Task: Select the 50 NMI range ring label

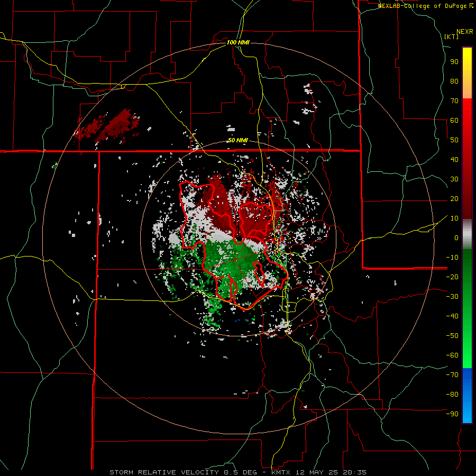Action: (238, 140)
